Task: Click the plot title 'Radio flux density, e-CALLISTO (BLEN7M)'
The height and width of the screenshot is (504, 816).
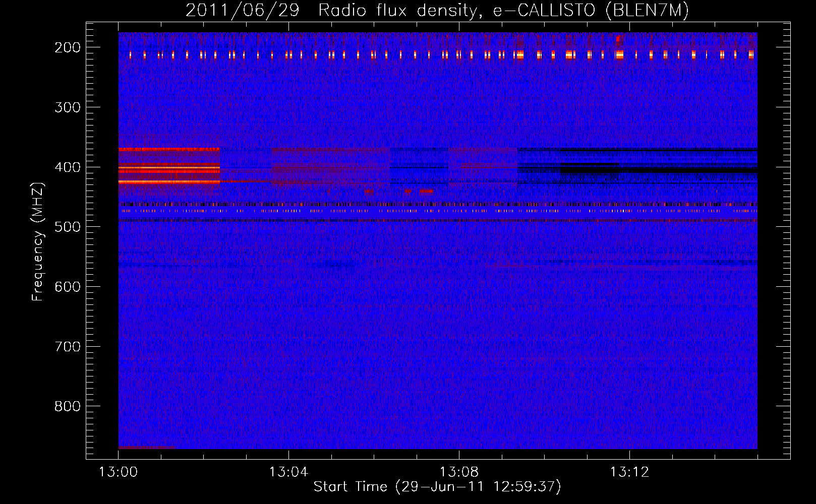Action: pyautogui.click(x=503, y=11)
